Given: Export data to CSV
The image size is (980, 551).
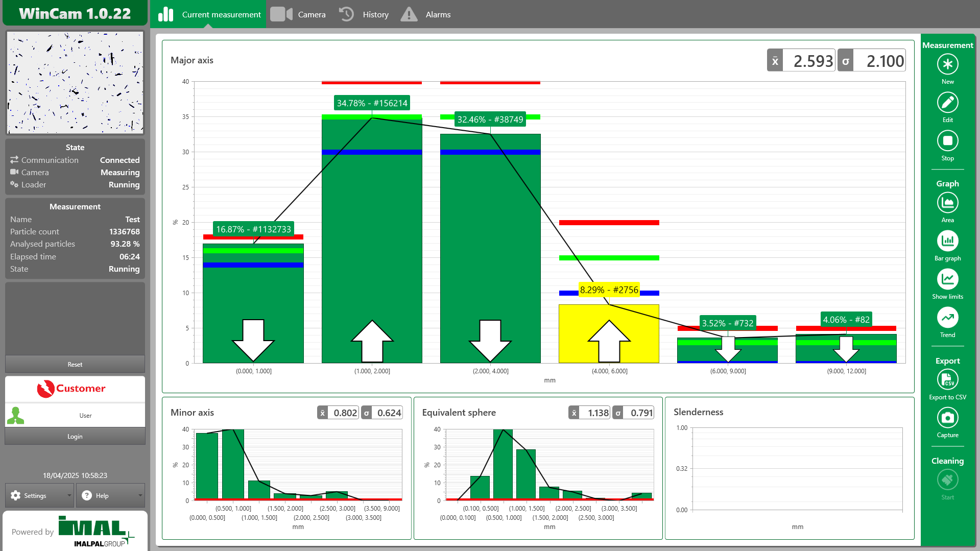Looking at the screenshot, I should tap(947, 380).
